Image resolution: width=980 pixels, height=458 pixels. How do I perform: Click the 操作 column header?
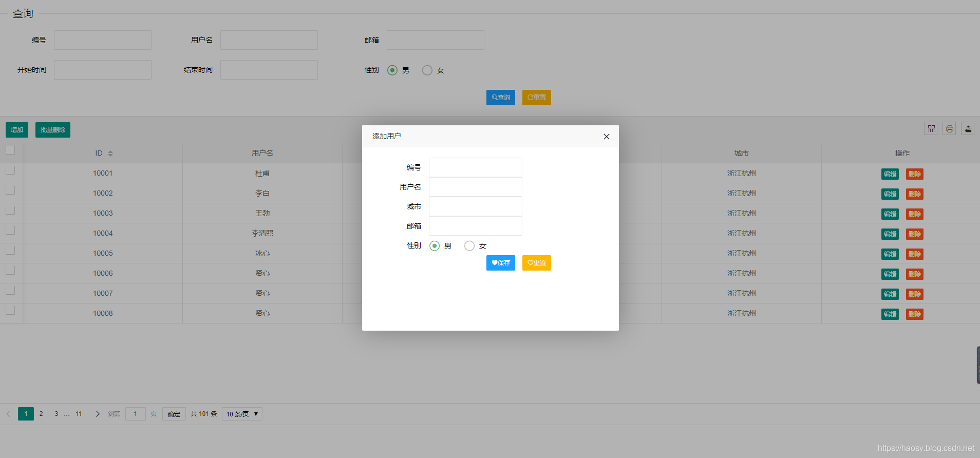(x=902, y=153)
